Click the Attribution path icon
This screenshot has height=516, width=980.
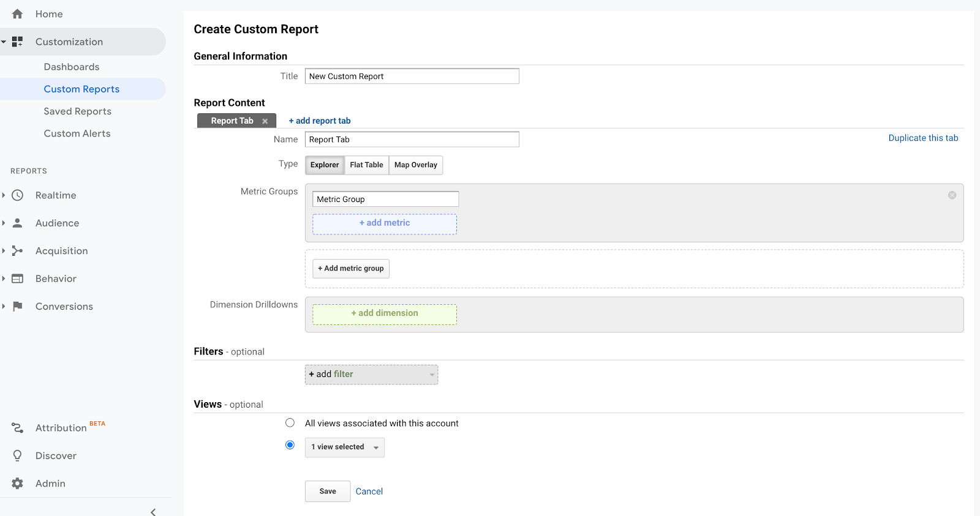tap(17, 428)
